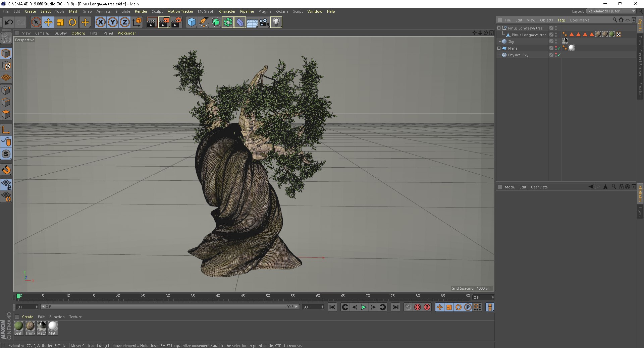Open Edit Render Settings gear clapperboard

tap(176, 22)
